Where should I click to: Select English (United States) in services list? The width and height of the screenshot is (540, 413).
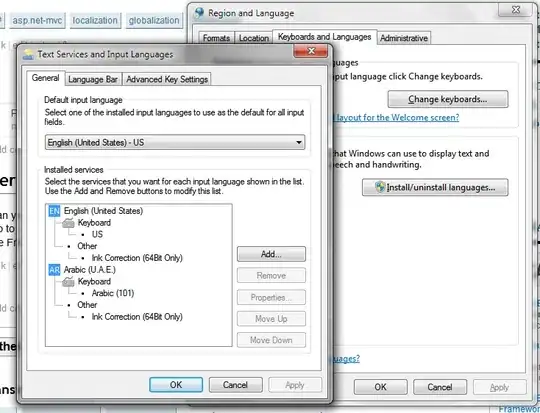[103, 211]
